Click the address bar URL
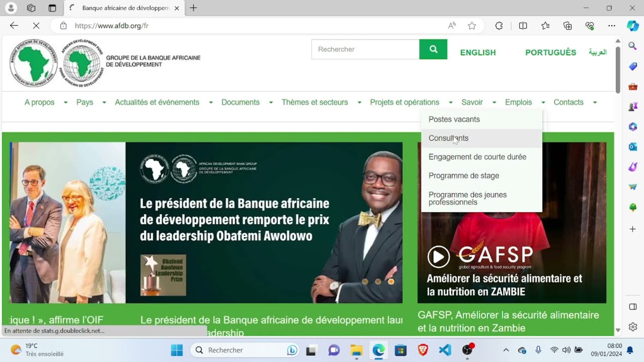Image resolution: width=644 pixels, height=362 pixels. 112,26
